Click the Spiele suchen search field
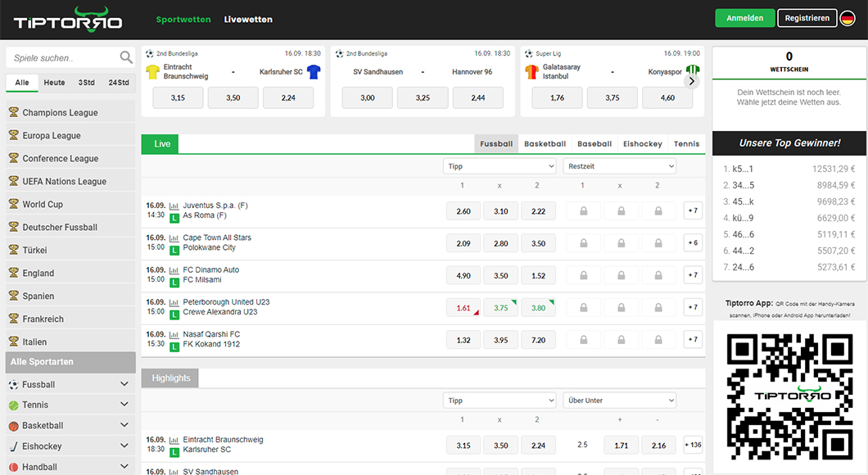This screenshot has height=475, width=868. pos(61,58)
